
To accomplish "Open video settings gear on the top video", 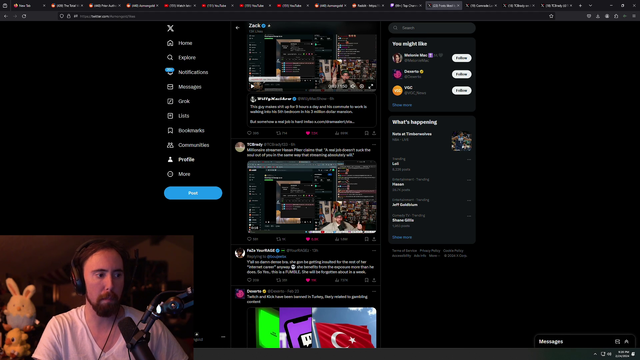I will pos(362,86).
